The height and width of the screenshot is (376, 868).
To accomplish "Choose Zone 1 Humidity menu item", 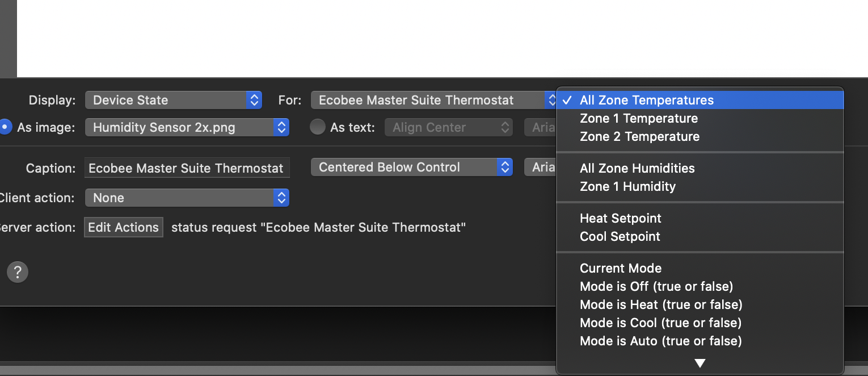I will tap(700, 186).
